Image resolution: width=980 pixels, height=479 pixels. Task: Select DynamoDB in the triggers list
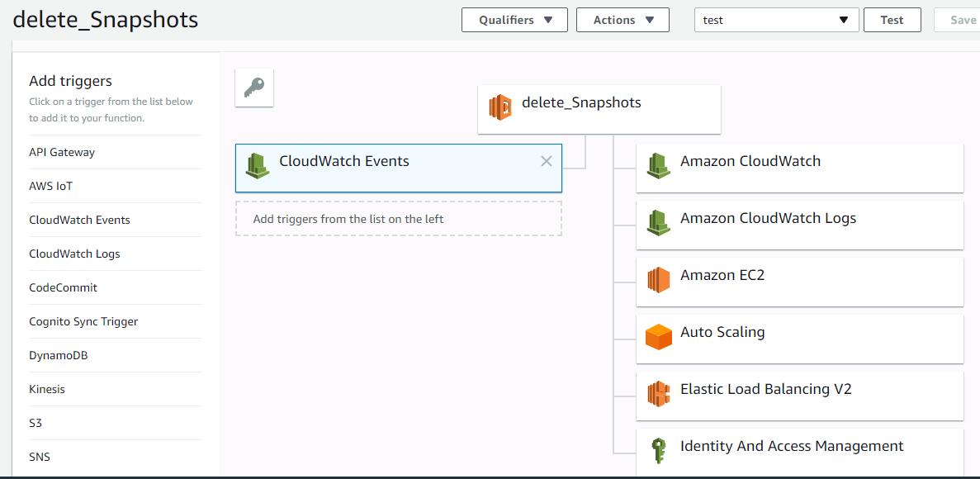(58, 355)
